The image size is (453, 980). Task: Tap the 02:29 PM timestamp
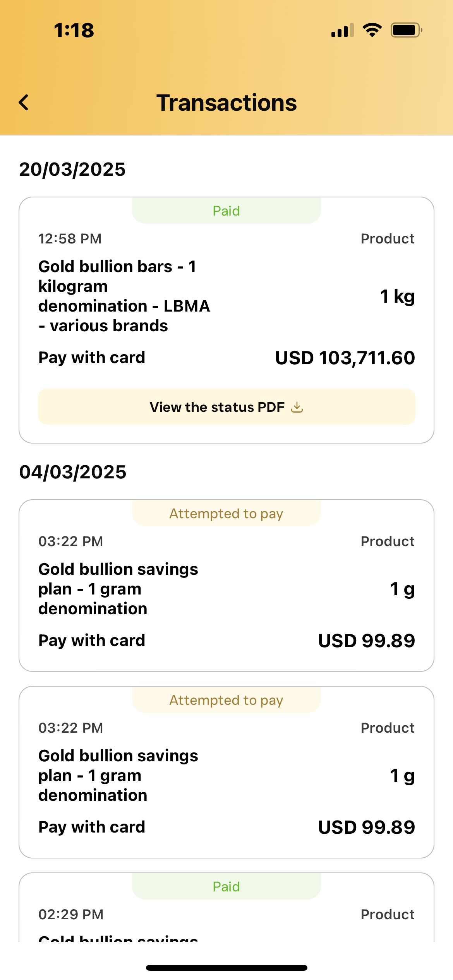click(x=71, y=915)
